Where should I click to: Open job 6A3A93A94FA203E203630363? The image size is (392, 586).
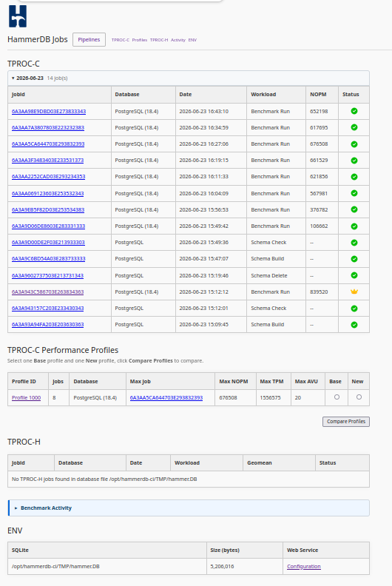(x=47, y=324)
